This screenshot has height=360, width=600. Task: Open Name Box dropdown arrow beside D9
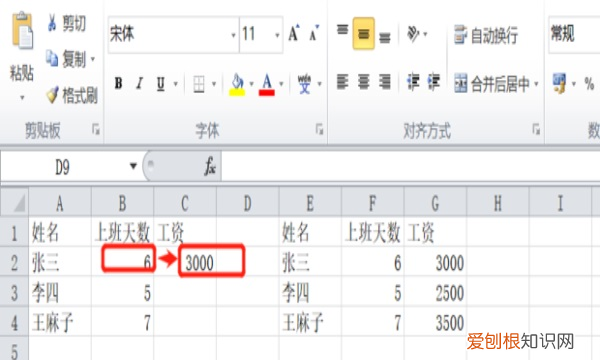[x=133, y=166]
